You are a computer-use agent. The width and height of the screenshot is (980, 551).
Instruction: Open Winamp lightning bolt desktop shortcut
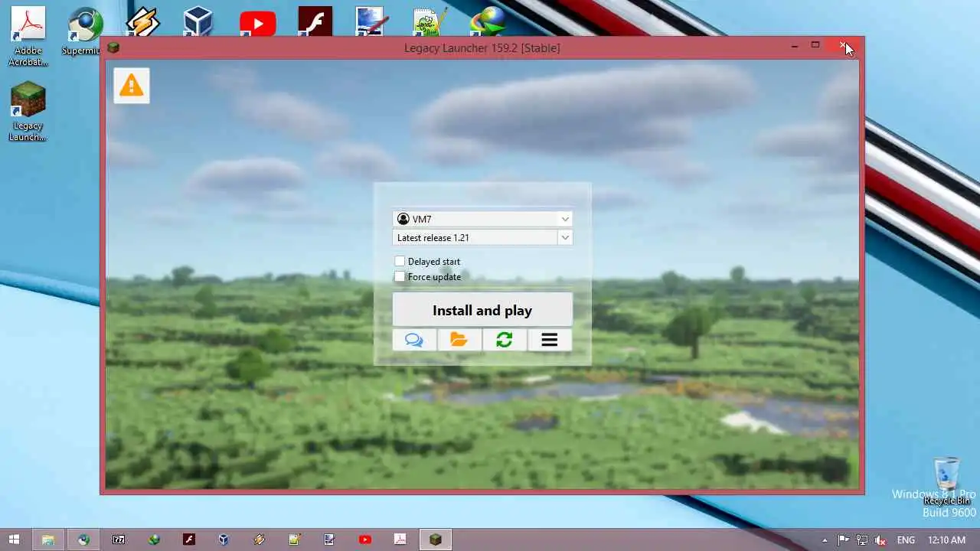point(142,23)
